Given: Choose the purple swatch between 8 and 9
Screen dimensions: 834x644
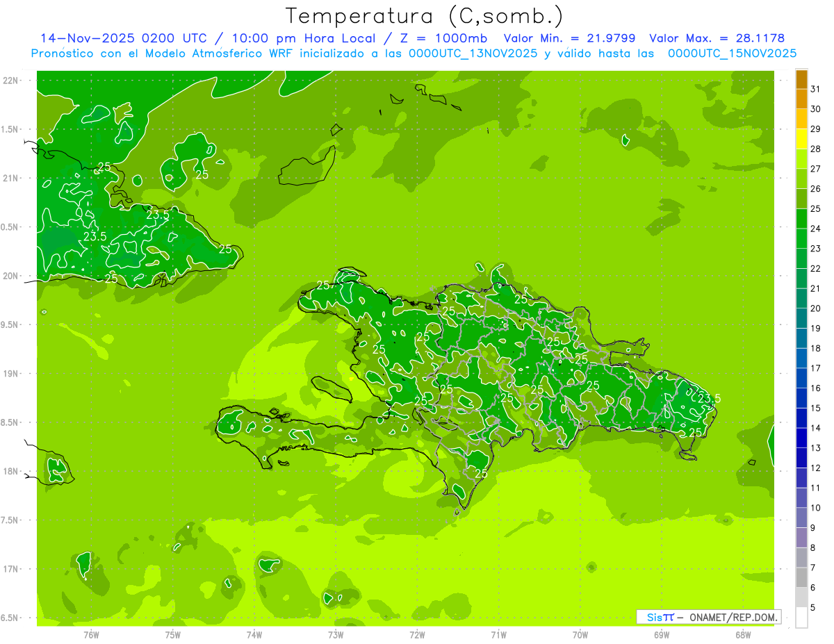Looking at the screenshot, I should pyautogui.click(x=801, y=538).
